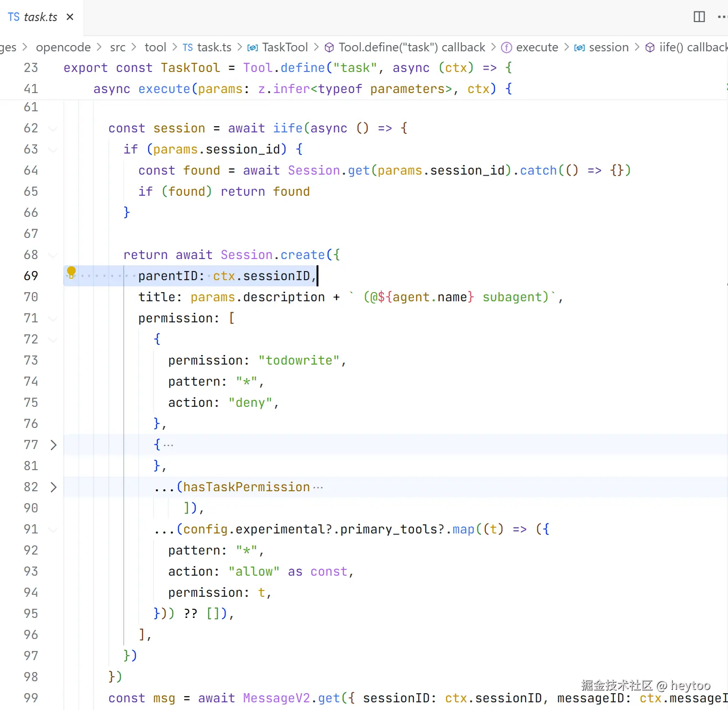Click line number 69 in the gutter
The image size is (728, 710).
click(x=31, y=276)
